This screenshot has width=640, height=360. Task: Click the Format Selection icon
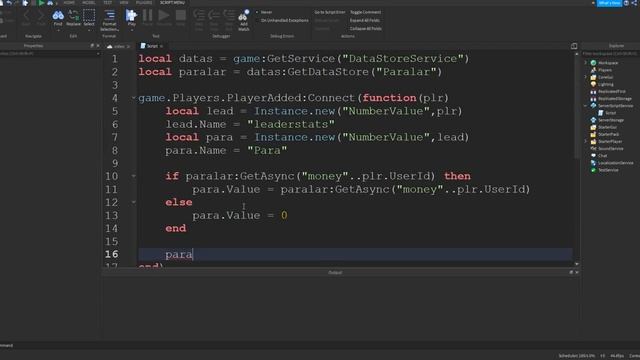coord(109,16)
